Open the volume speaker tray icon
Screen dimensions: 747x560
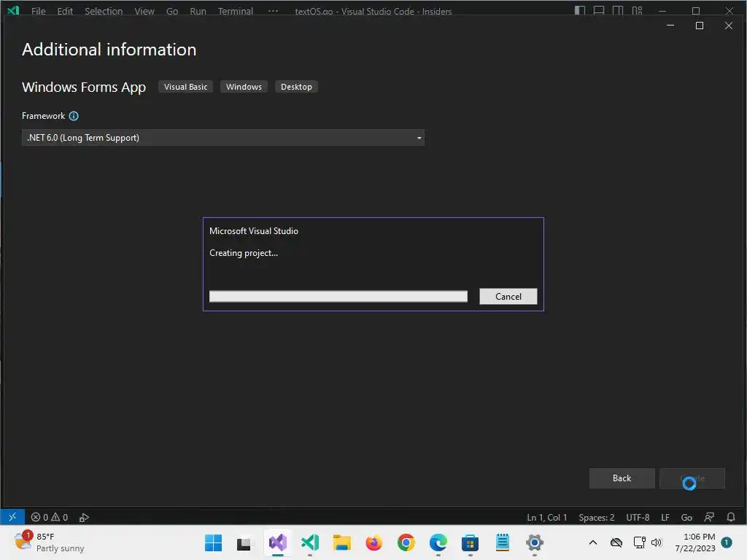pos(657,542)
